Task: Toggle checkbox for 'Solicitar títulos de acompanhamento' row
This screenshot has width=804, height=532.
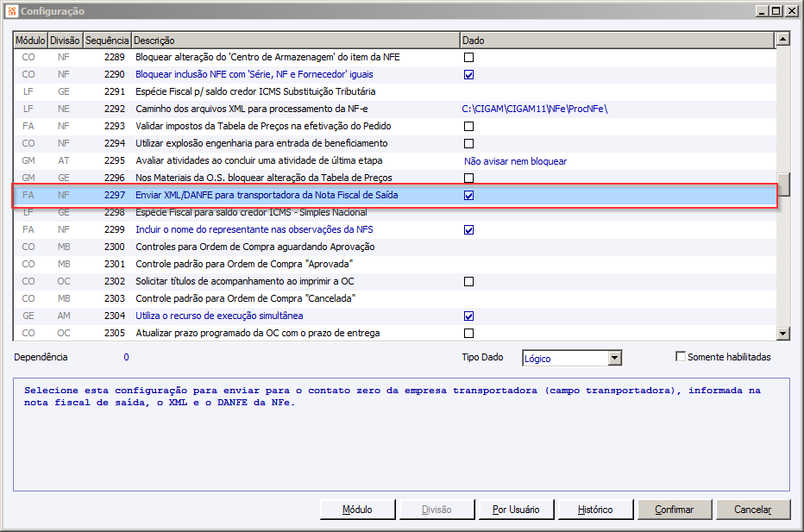Action: [x=468, y=281]
